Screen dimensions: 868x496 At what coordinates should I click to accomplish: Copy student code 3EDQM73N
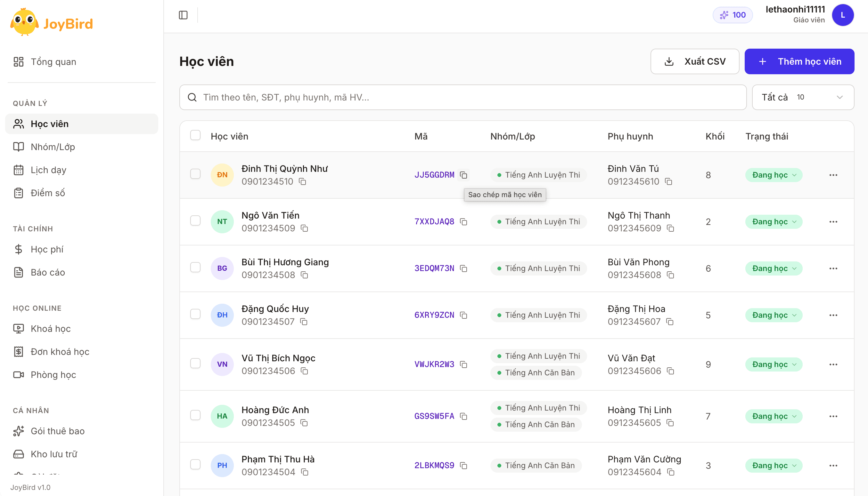(x=463, y=268)
